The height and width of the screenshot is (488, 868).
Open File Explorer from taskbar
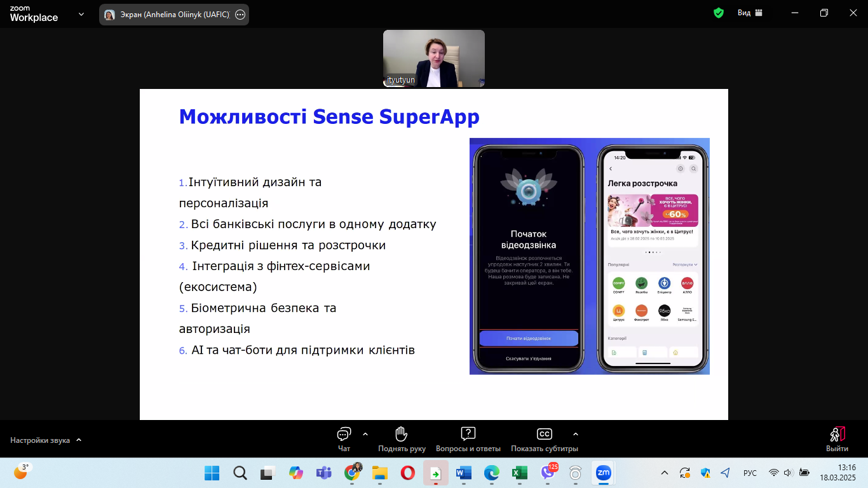point(380,473)
